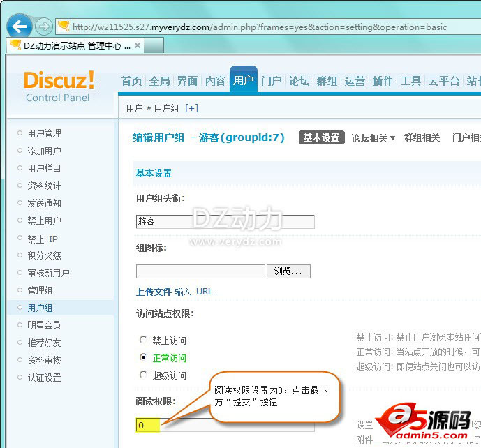The height and width of the screenshot is (448, 481).
Task: Open a new blank browser tab
Action: coord(154,45)
